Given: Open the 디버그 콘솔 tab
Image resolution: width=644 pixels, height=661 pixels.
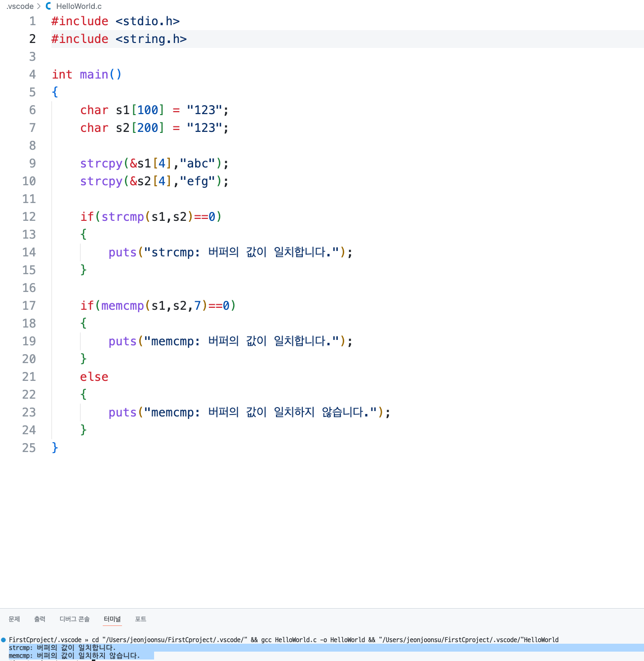Looking at the screenshot, I should pyautogui.click(x=75, y=619).
